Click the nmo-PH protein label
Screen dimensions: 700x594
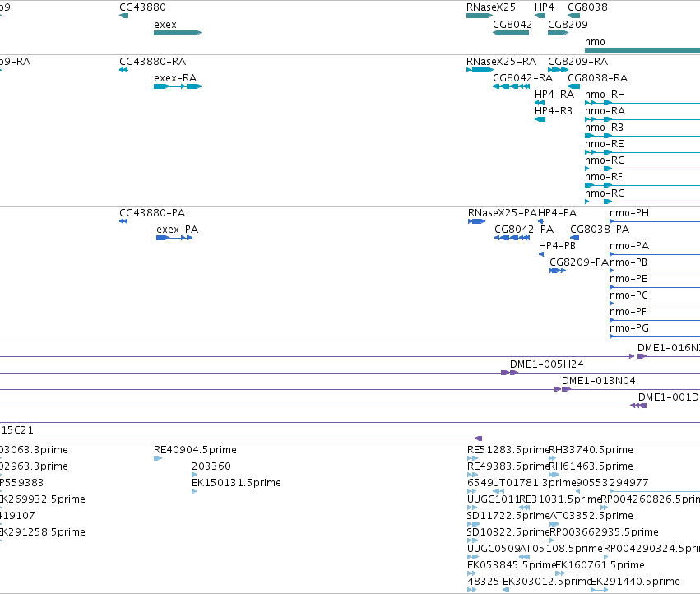629,213
